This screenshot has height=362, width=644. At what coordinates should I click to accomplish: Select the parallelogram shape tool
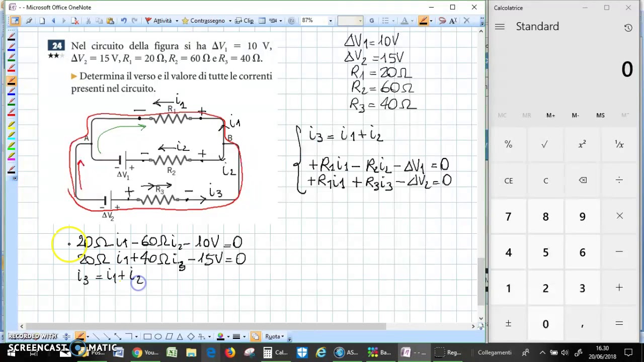tap(169, 336)
